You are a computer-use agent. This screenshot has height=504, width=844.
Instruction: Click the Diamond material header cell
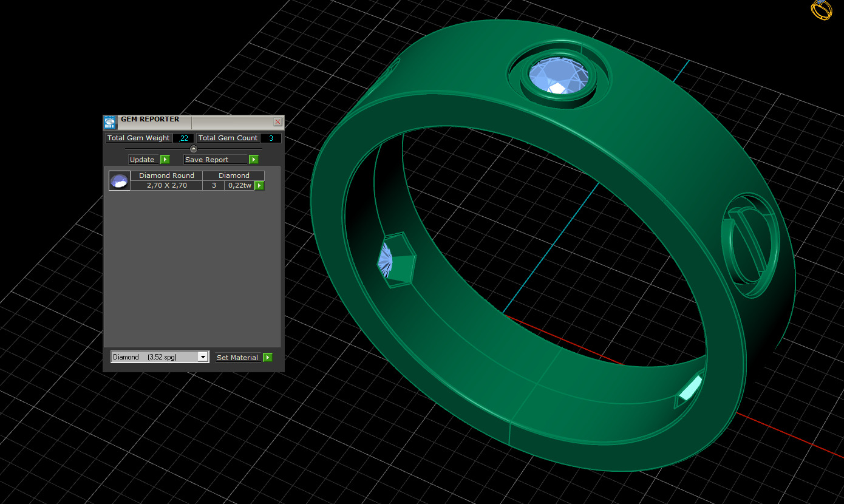[x=234, y=175]
